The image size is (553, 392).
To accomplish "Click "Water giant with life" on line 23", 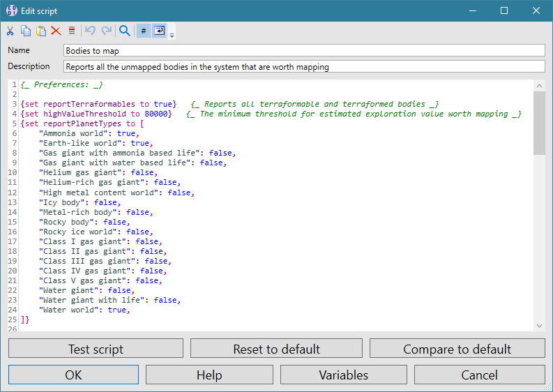I will click(x=91, y=300).
